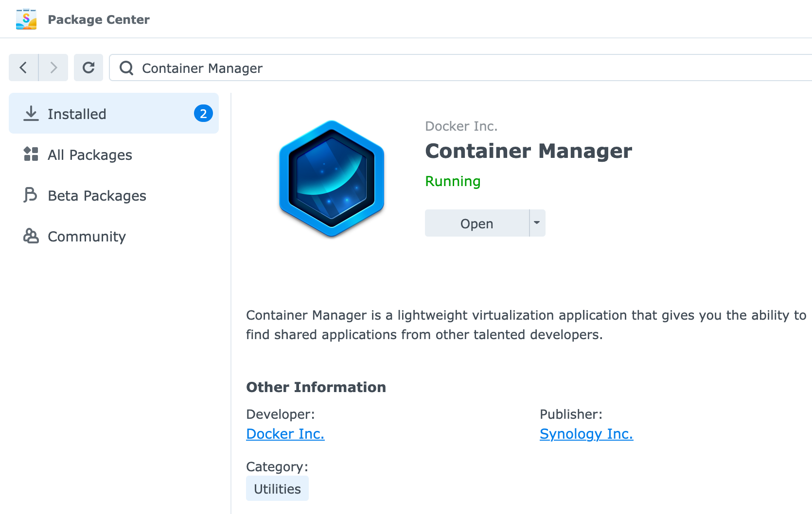Click the installed packages count badge

204,113
